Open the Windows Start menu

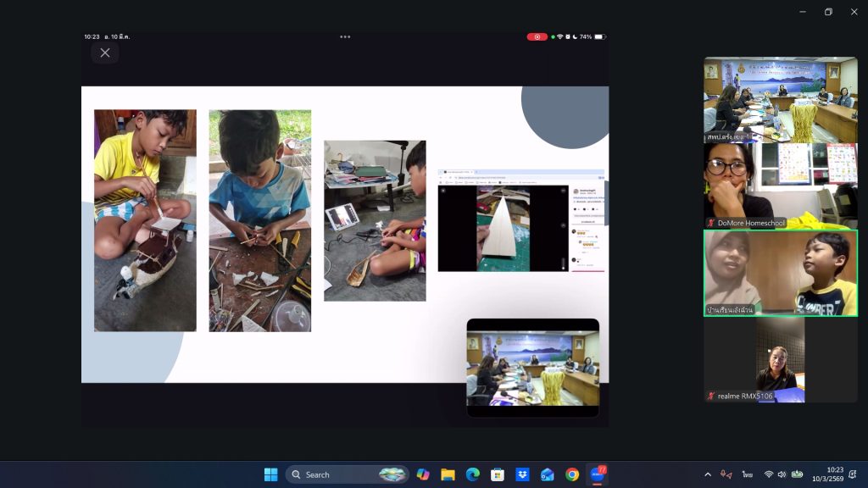[x=270, y=474]
